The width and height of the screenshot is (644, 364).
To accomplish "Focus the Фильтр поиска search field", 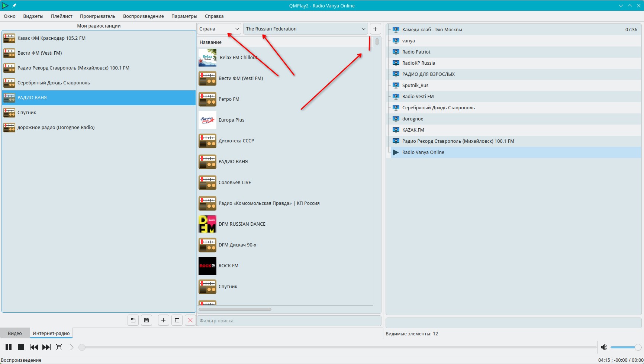I will point(289,320).
